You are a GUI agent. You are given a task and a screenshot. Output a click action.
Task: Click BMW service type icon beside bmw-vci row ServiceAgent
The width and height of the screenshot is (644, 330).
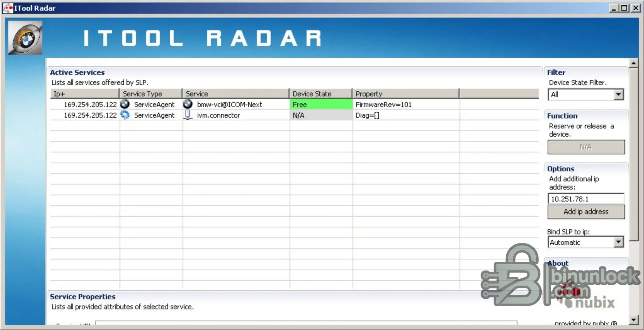tap(125, 104)
